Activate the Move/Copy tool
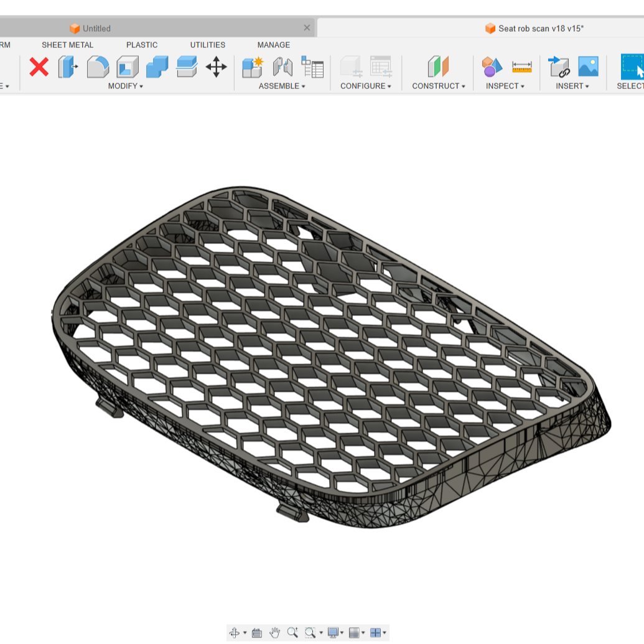This screenshot has width=644, height=644. (217, 67)
